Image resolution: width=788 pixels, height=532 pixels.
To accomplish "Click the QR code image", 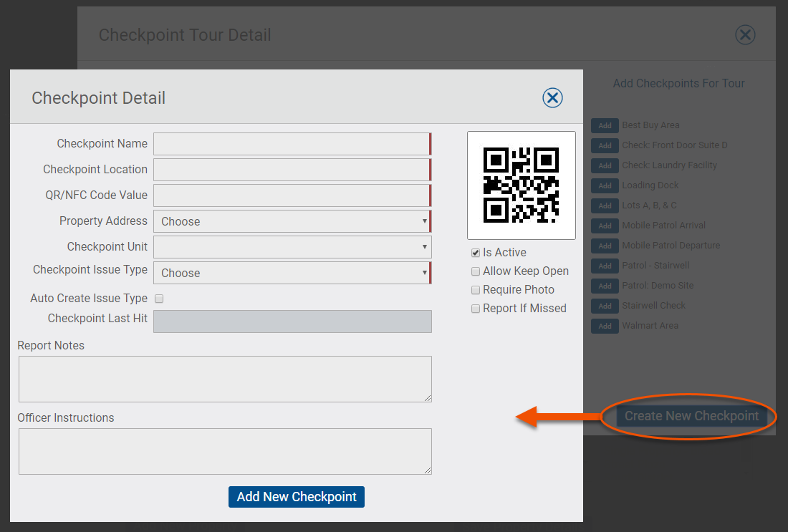I will [521, 185].
